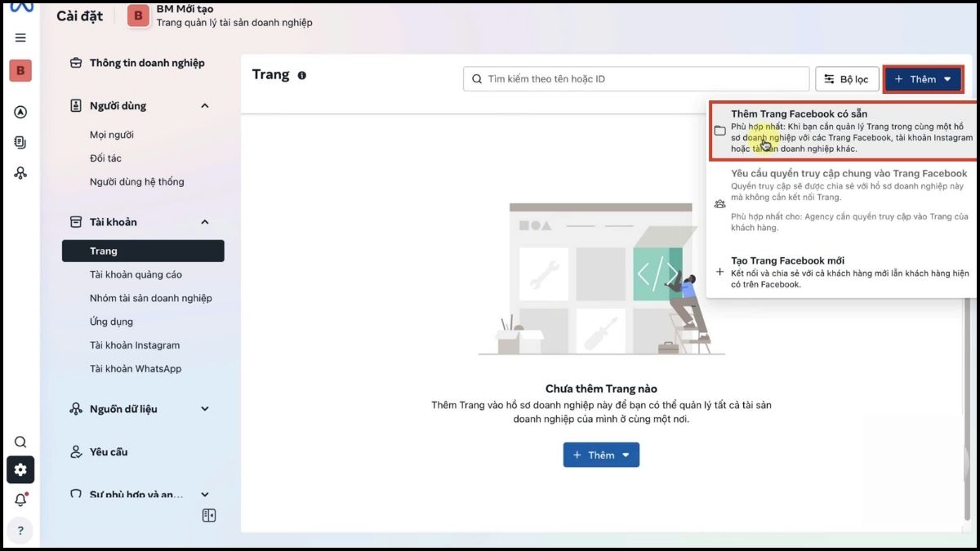Click the plus icon beside Tạo Trang Facebook mới
Image resolution: width=980 pixels, height=551 pixels.
tap(719, 272)
